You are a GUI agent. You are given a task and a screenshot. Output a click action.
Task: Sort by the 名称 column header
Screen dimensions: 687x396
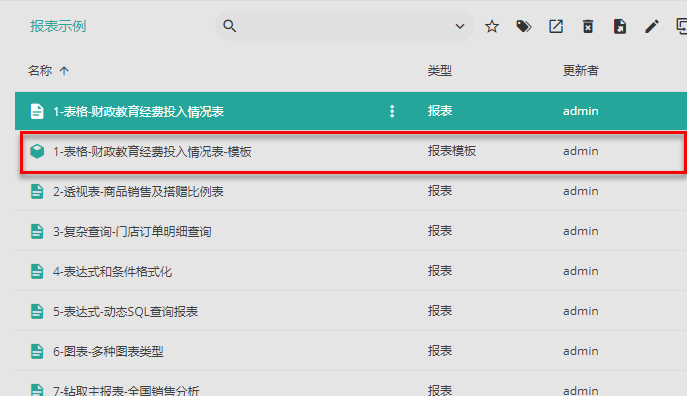tap(40, 71)
